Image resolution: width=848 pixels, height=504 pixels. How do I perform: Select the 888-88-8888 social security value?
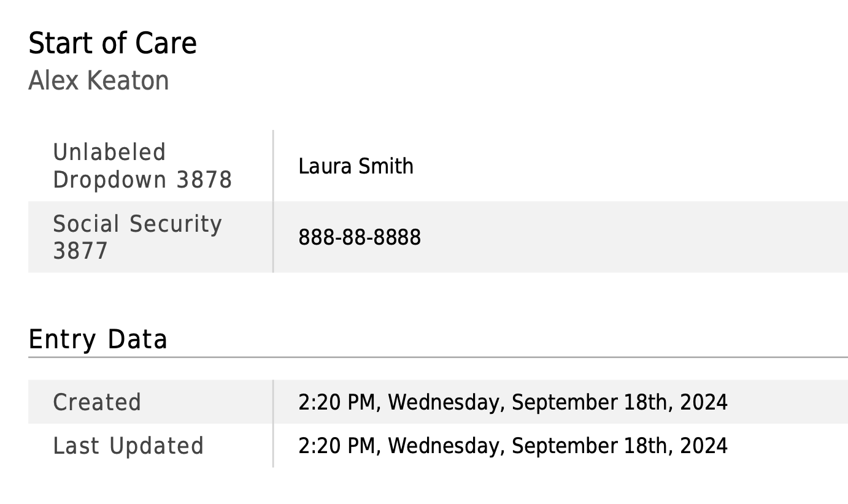pyautogui.click(x=360, y=237)
